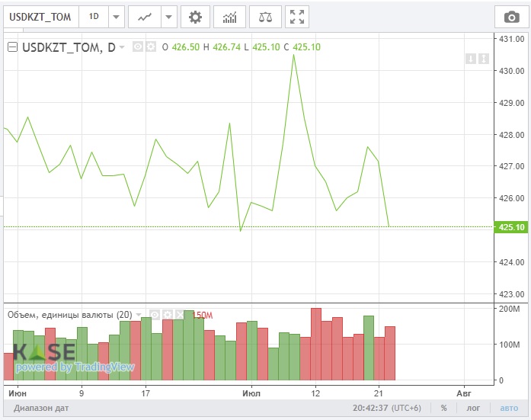This screenshot has width=531, height=420.
Task: Expand the volume indicator legend dropdown arrow
Action: pos(138,315)
